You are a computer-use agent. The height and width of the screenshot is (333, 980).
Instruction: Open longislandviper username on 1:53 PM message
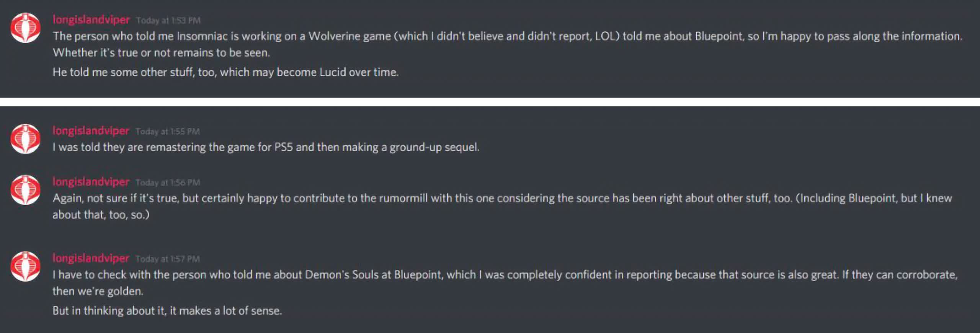(91, 20)
